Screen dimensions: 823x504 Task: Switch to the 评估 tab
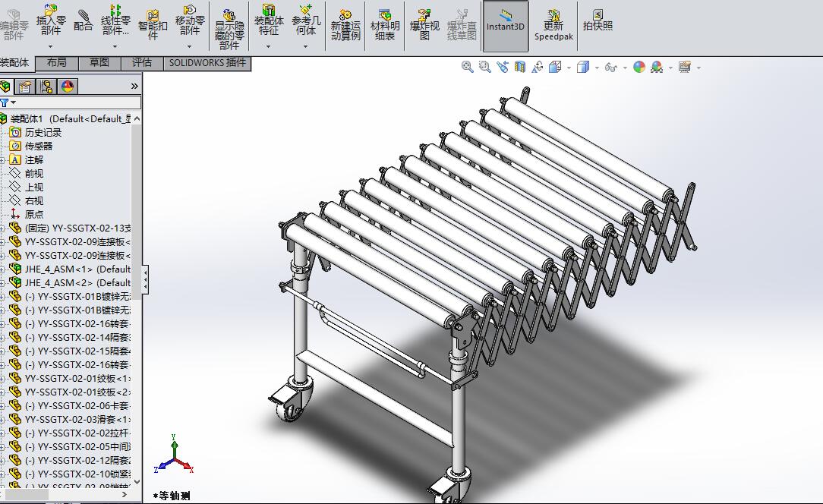[x=142, y=63]
